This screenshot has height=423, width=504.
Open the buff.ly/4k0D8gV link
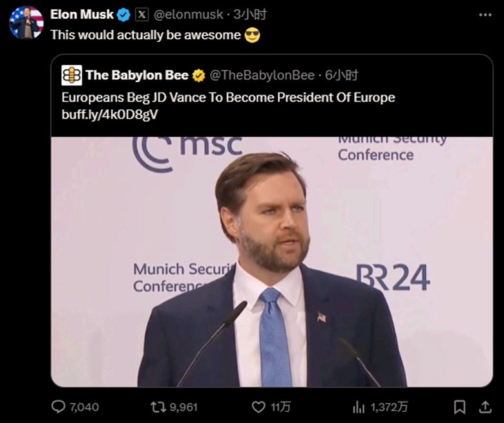click(110, 114)
